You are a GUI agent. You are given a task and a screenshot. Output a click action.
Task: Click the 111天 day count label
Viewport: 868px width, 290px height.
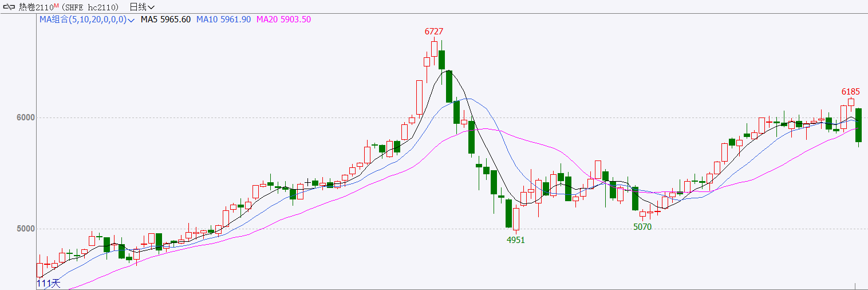[49, 283]
